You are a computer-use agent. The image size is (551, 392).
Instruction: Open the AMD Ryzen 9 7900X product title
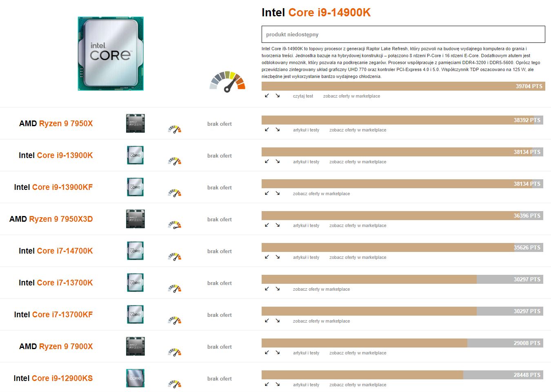click(56, 346)
